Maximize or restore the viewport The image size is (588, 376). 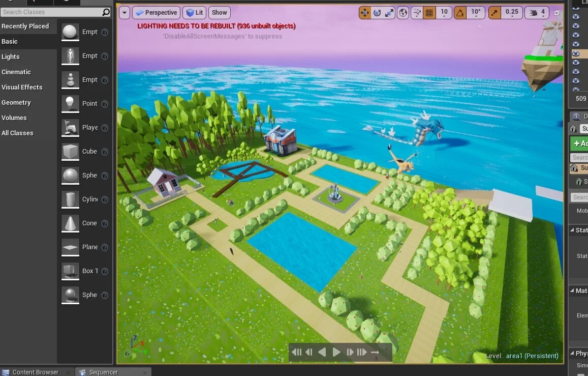(x=557, y=13)
